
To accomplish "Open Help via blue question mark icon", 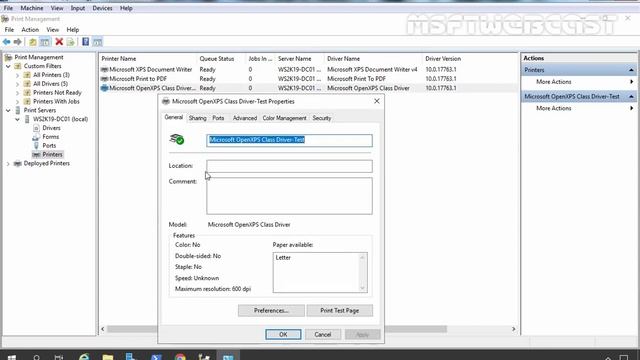I will tap(85, 42).
